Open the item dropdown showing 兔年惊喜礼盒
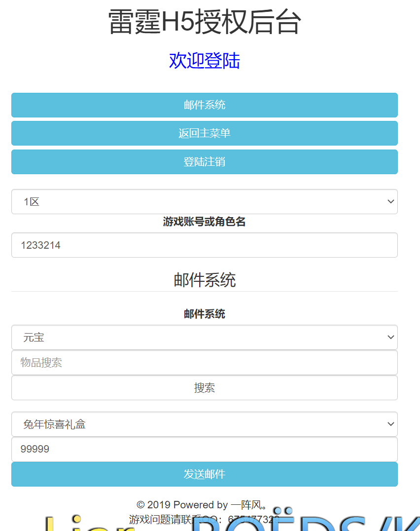Image resolution: width=420 pixels, height=531 pixels. (x=204, y=424)
